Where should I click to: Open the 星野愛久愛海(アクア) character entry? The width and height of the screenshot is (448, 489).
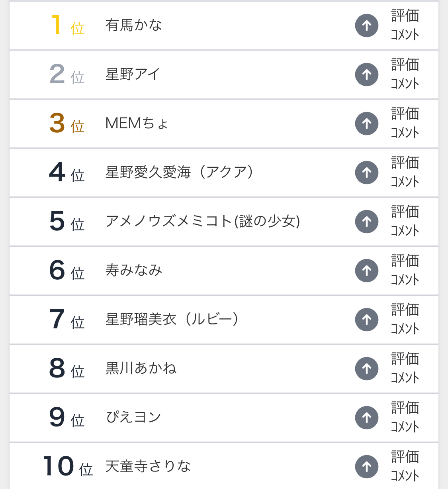pos(179,173)
